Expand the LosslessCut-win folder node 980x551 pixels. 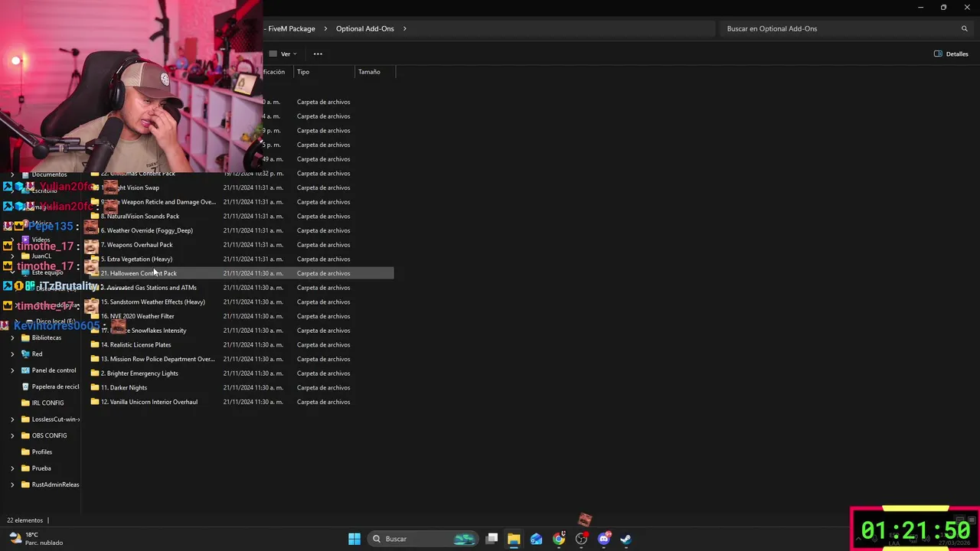[x=12, y=419]
